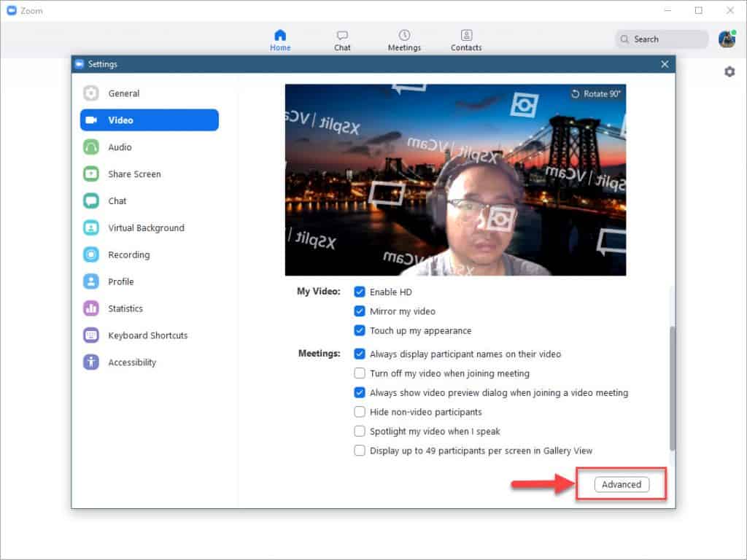Open the Chat tab in top navigation

coord(342,35)
